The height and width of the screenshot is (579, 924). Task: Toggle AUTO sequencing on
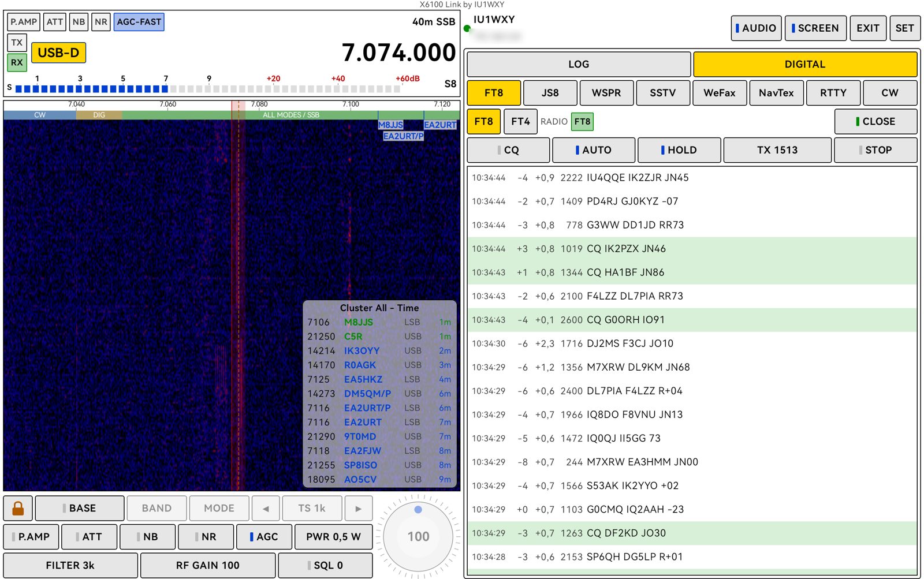pos(594,150)
